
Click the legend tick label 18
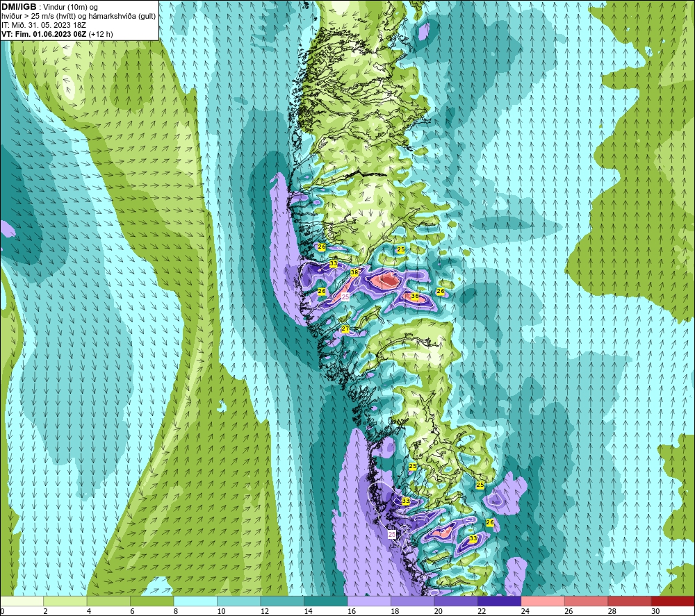[x=395, y=612]
